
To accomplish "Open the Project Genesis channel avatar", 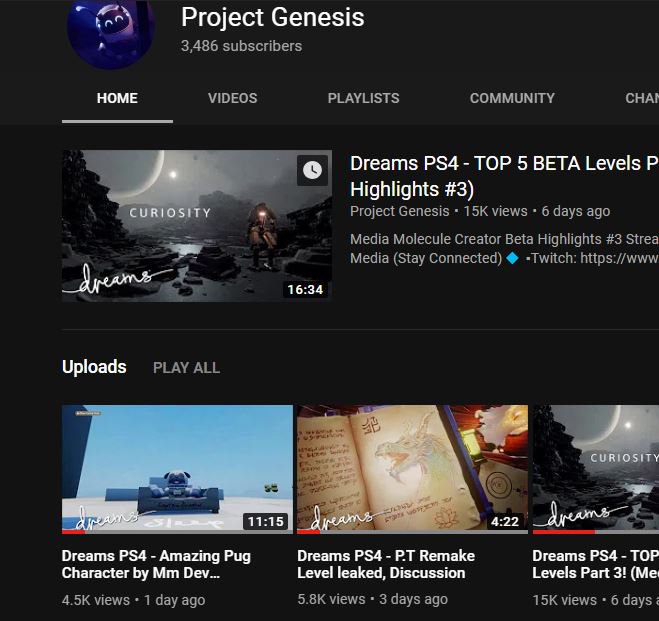I will pyautogui.click(x=111, y=34).
